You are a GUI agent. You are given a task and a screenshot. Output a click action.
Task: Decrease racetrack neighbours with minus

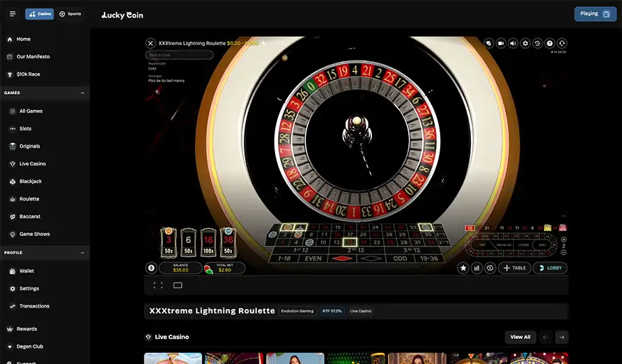pos(563,253)
